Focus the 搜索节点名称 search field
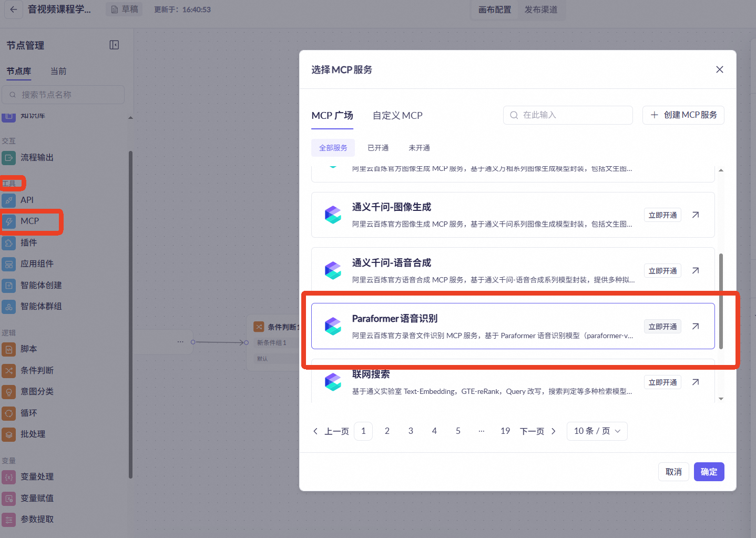756x538 pixels. (63, 95)
